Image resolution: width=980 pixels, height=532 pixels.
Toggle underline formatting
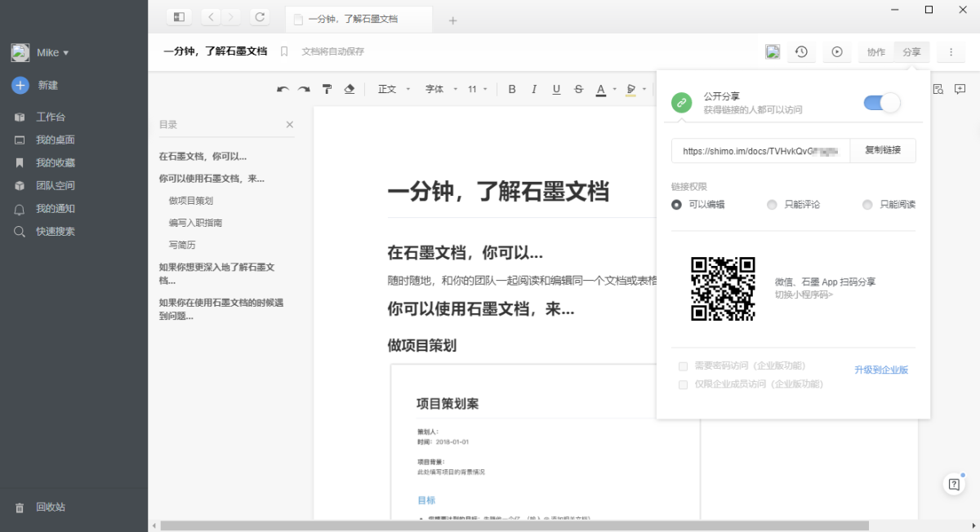pyautogui.click(x=556, y=89)
